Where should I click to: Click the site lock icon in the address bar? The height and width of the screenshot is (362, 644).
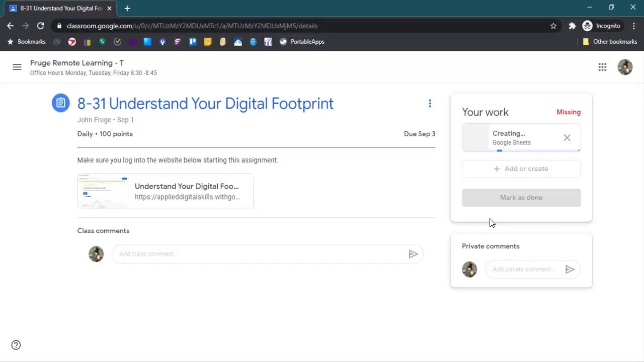tap(59, 26)
